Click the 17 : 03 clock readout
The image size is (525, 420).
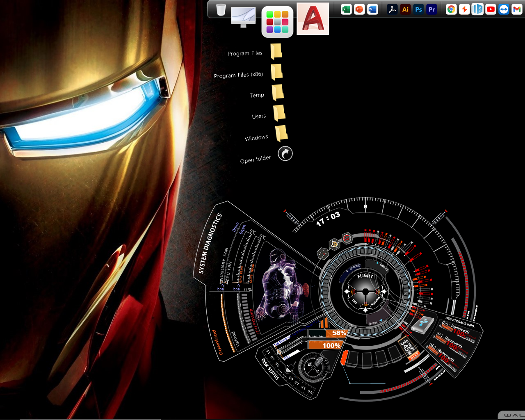(x=328, y=219)
